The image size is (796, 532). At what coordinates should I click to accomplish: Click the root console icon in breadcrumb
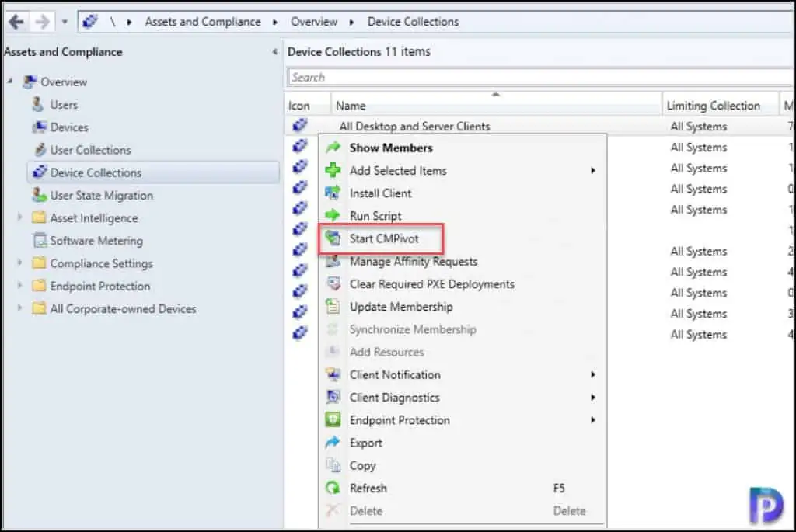click(x=90, y=22)
